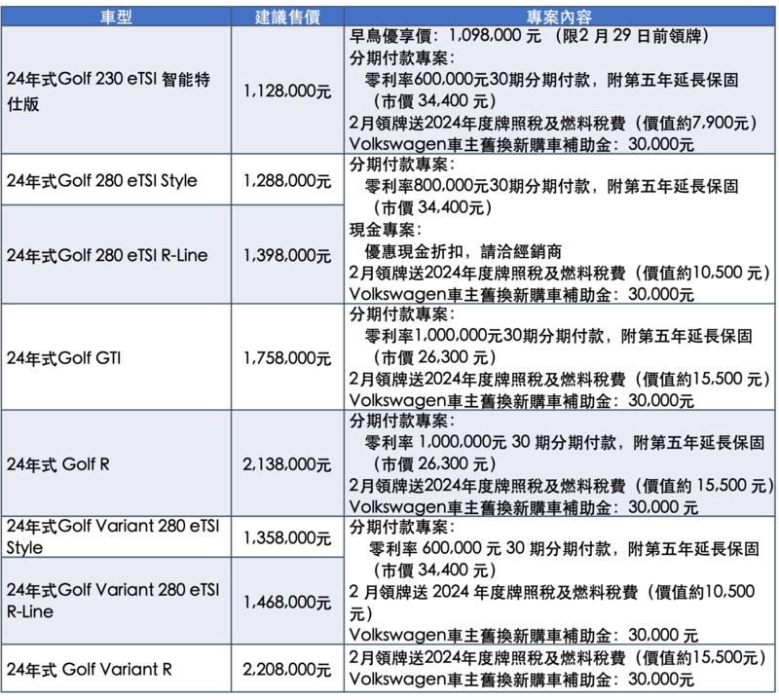Image resolution: width=779 pixels, height=700 pixels.
Task: Click the 1,758,000元 price cell
Action: coord(287,357)
